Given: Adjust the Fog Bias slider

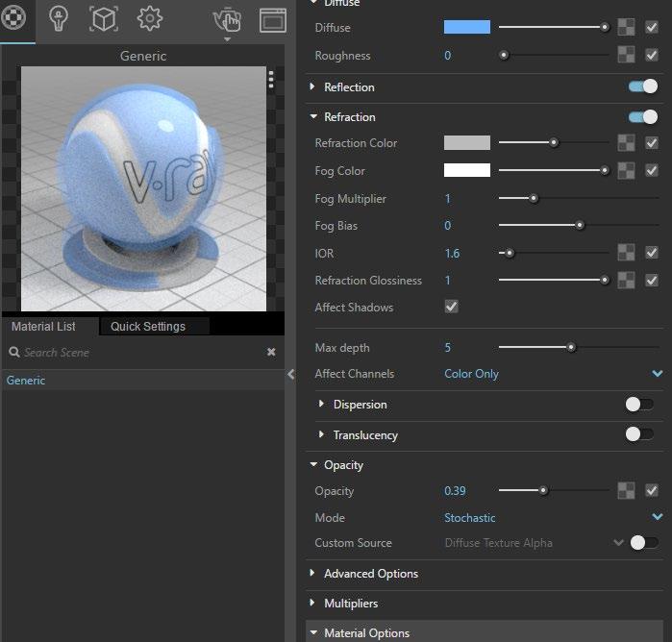Looking at the screenshot, I should click(x=579, y=225).
